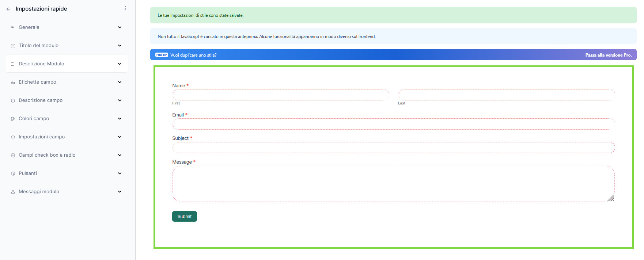The width and height of the screenshot is (644, 260).
Task: Expand the Campi check box e radio chevron
Action: click(x=120, y=155)
